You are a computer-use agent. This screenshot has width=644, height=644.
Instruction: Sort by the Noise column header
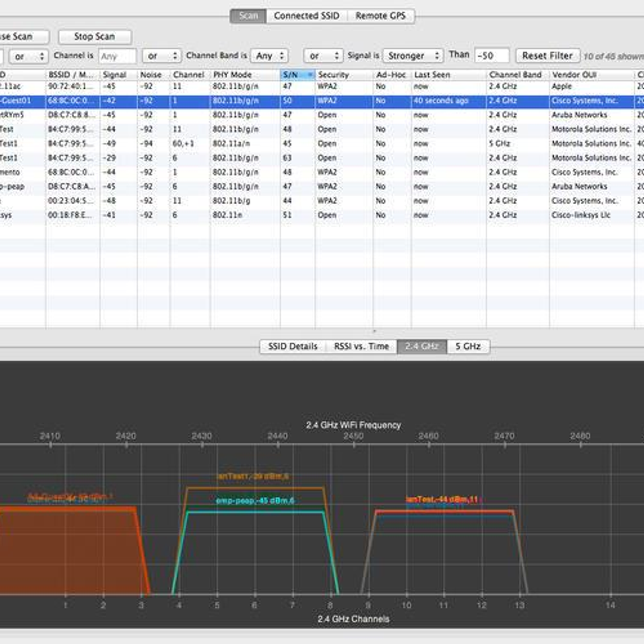(x=153, y=75)
